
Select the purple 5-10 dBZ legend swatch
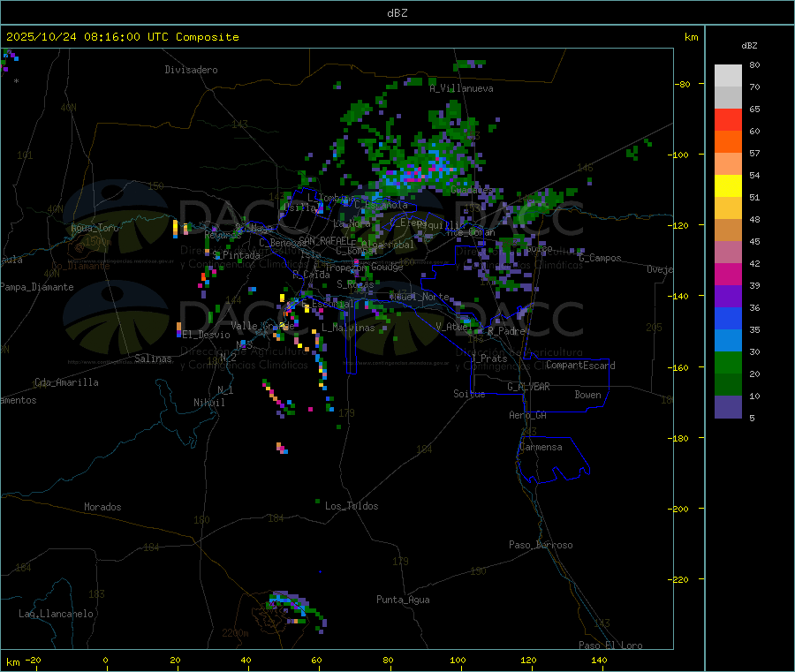coord(728,407)
